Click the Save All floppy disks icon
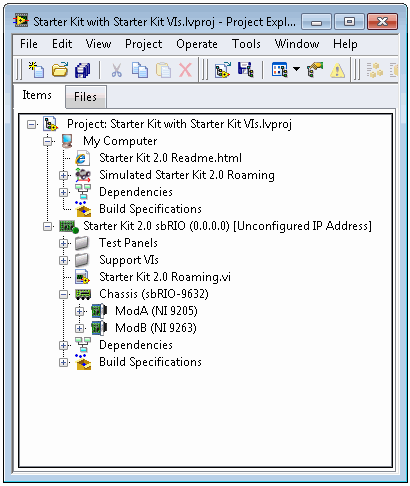 point(82,70)
